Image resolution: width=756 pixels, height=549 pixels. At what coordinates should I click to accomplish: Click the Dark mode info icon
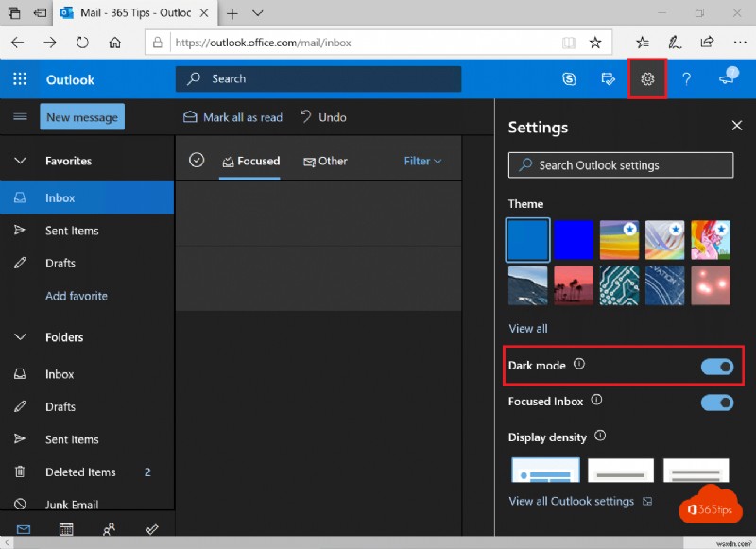[579, 364]
